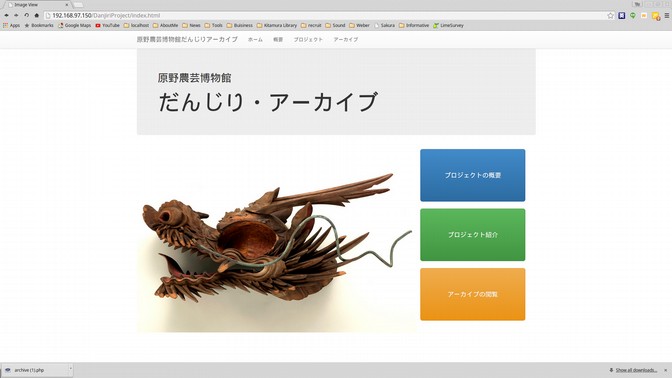Go forward with the browser forward arrow
672x378 pixels.
pos(16,15)
